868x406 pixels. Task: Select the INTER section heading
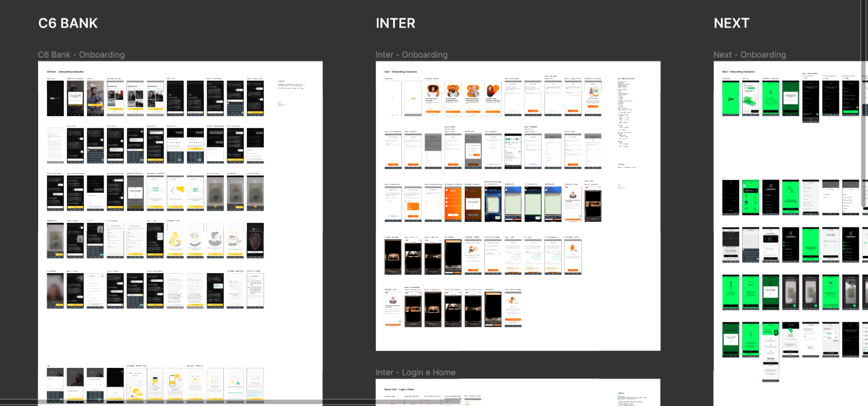tap(396, 23)
